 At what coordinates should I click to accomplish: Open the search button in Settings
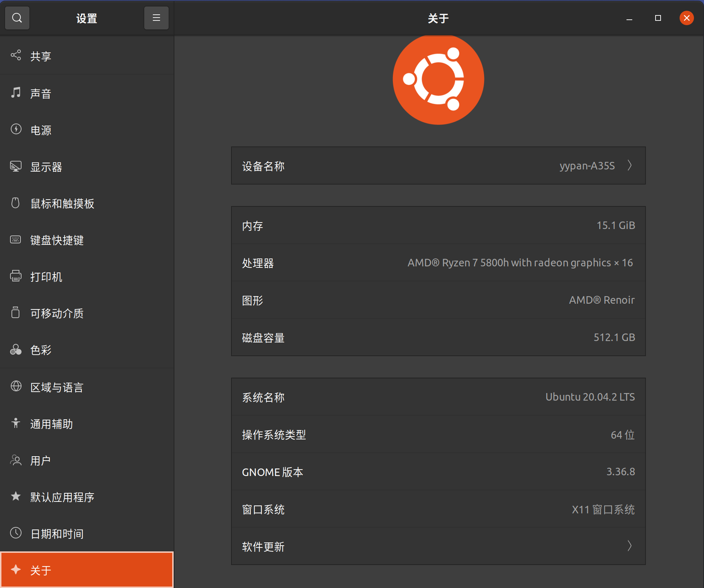17,18
